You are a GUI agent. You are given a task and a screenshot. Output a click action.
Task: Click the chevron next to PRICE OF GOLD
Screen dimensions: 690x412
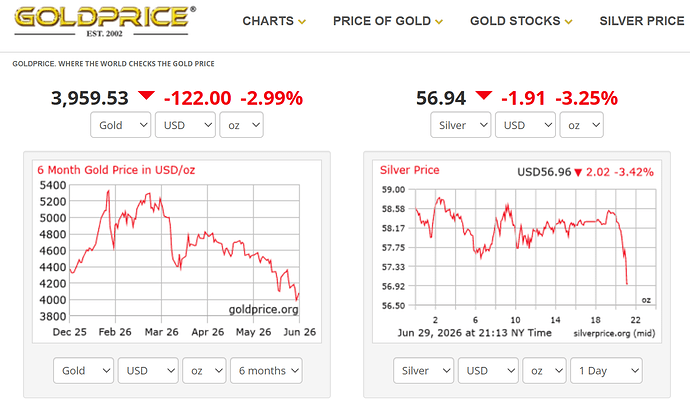[x=439, y=22]
